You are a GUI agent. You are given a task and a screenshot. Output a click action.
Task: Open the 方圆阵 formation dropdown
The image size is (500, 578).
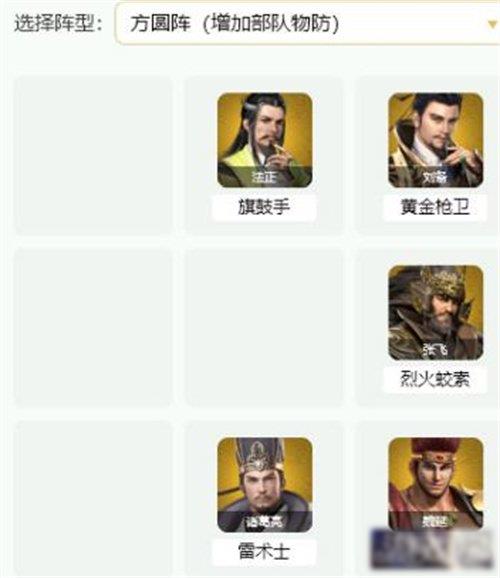pyautogui.click(x=308, y=24)
